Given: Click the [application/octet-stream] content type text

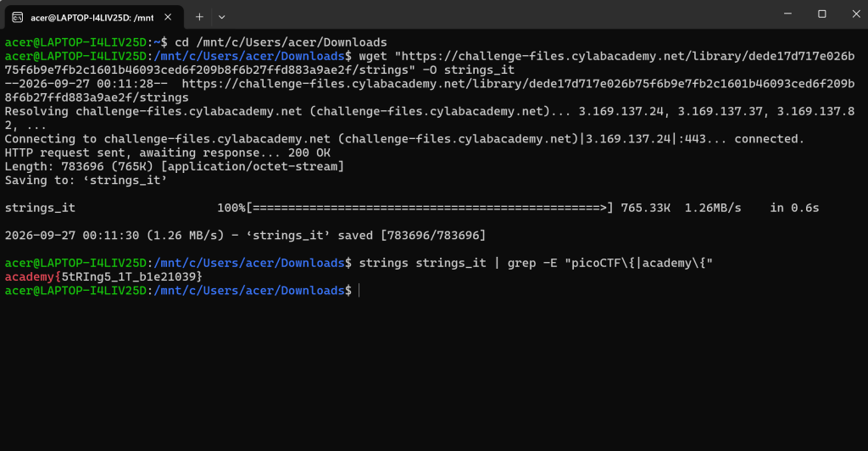Looking at the screenshot, I should coord(253,166).
